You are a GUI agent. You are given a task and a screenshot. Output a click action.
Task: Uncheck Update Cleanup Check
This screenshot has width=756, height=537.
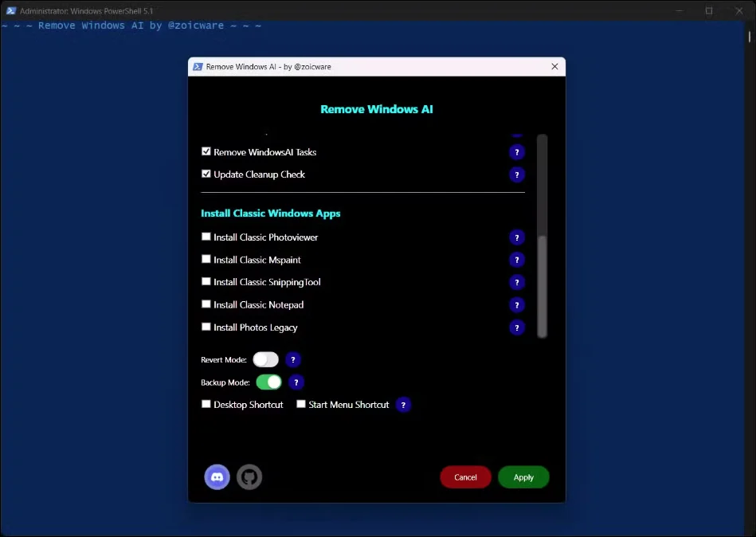[206, 174]
